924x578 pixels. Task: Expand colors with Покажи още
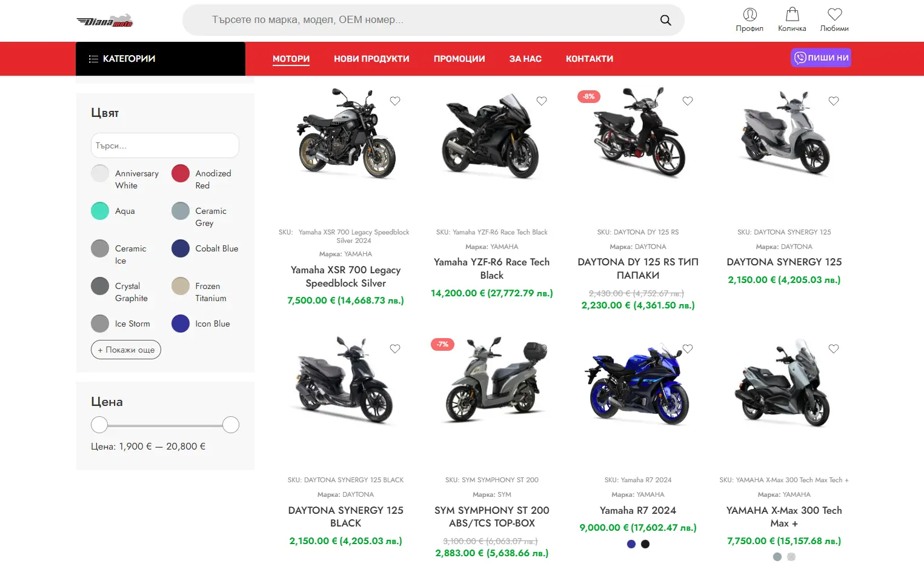pos(126,350)
